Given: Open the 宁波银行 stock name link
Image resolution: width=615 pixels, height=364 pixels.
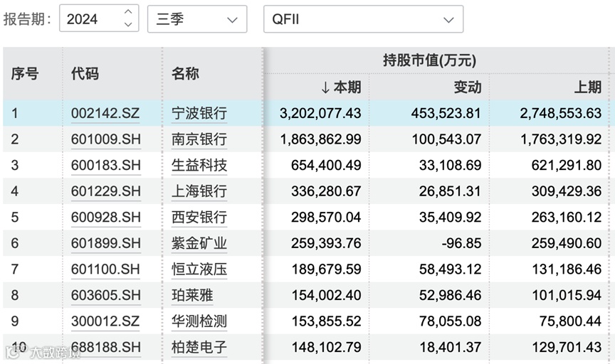Looking at the screenshot, I should pyautogui.click(x=199, y=113).
